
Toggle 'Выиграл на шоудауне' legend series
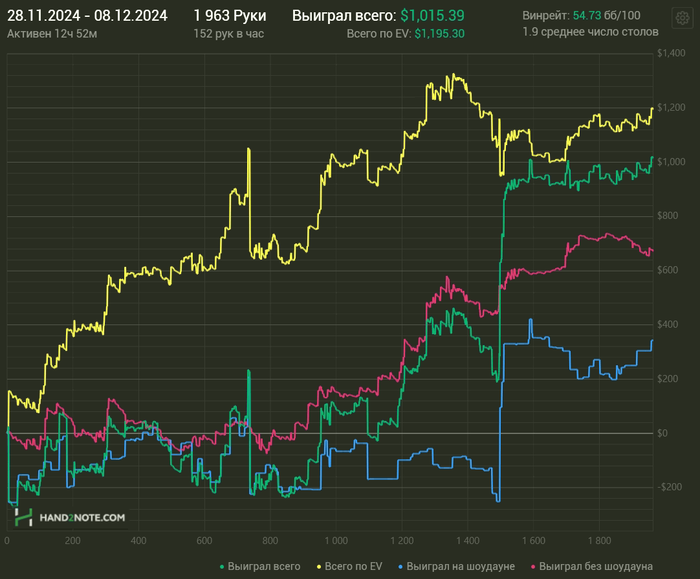click(456, 567)
